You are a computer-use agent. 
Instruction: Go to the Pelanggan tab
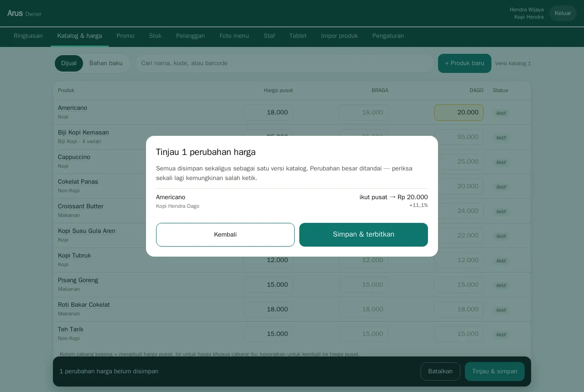click(x=190, y=36)
